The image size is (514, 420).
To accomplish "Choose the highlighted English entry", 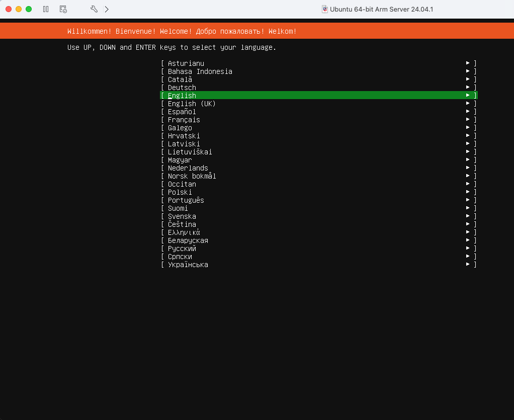I will click(319, 96).
